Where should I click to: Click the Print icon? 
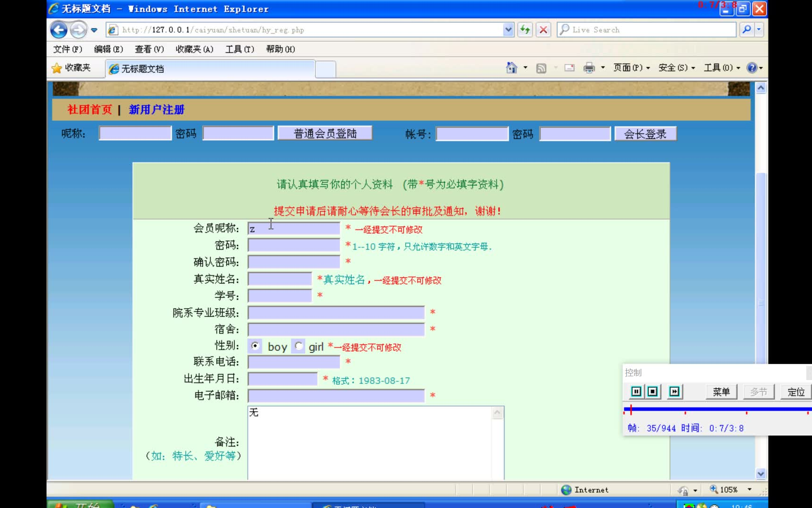point(589,68)
